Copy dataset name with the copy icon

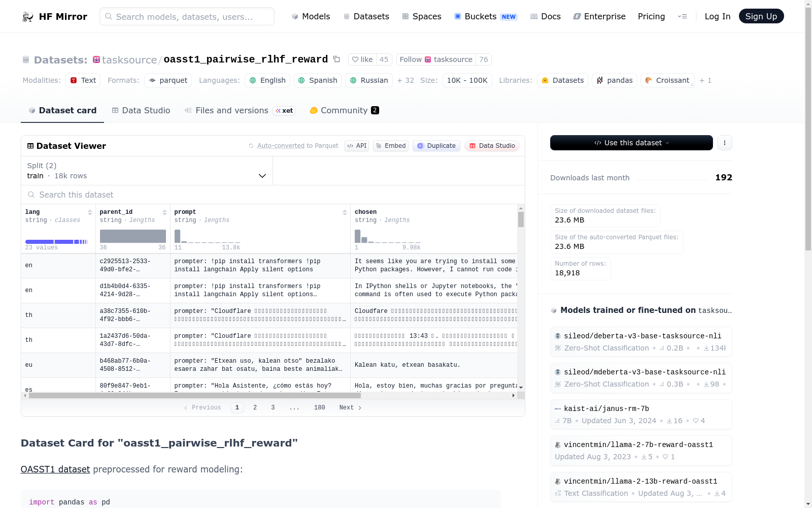336,59
